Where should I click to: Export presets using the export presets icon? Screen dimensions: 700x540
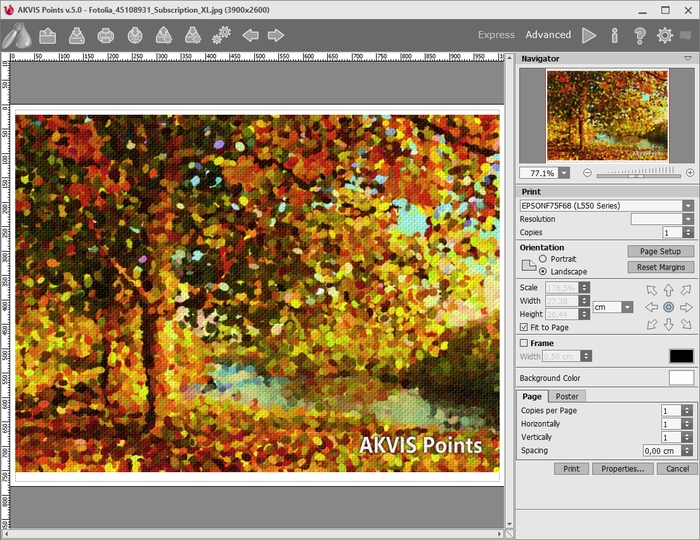(193, 36)
